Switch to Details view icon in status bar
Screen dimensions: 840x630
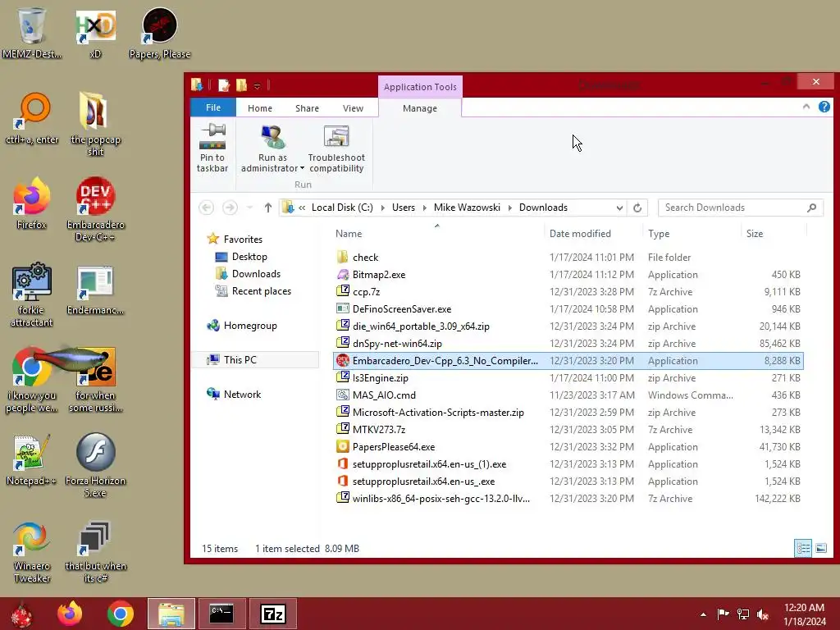coord(803,548)
